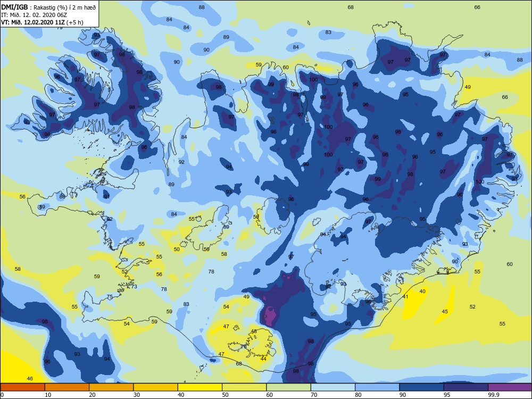Select the legend tick label "80"

(358, 395)
